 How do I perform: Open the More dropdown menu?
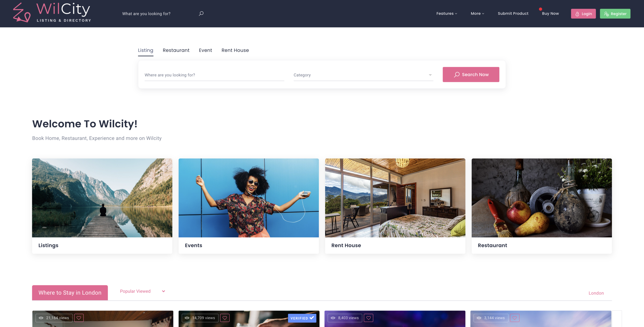477,13
